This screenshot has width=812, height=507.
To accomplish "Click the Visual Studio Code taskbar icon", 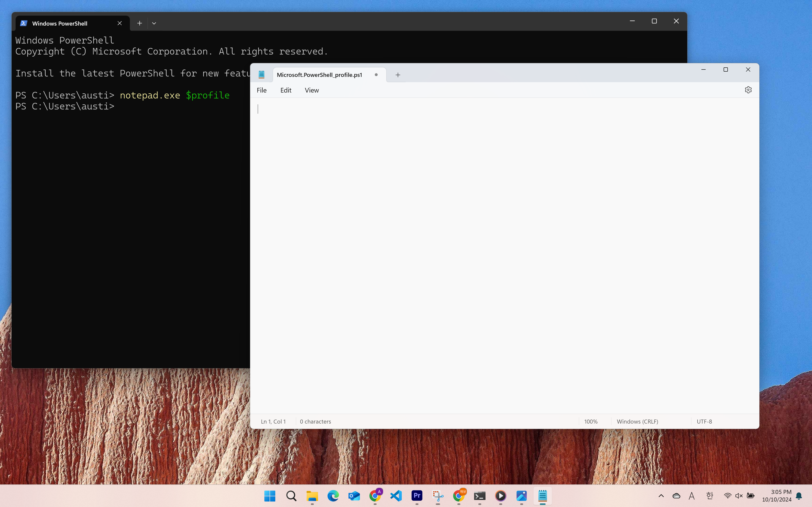I will click(396, 496).
